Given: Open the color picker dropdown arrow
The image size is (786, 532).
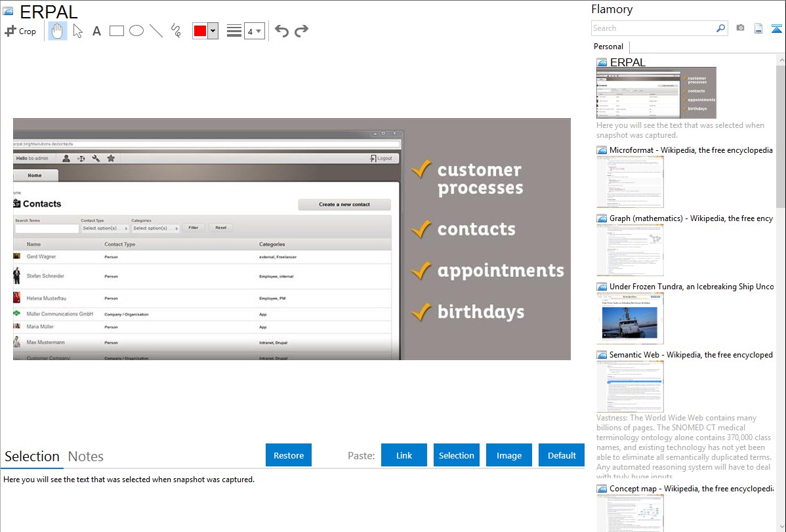Looking at the screenshot, I should click(x=213, y=31).
